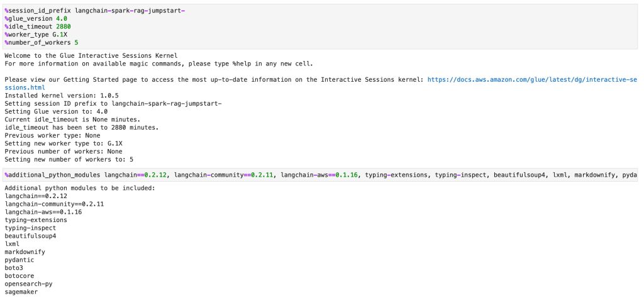The height and width of the screenshot is (300, 644).
Task: Click 'lxml' in output list
Action: (x=12, y=244)
